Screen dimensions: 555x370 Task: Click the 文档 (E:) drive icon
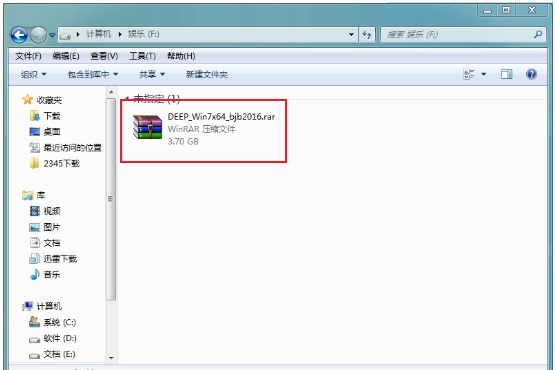pyautogui.click(x=34, y=355)
